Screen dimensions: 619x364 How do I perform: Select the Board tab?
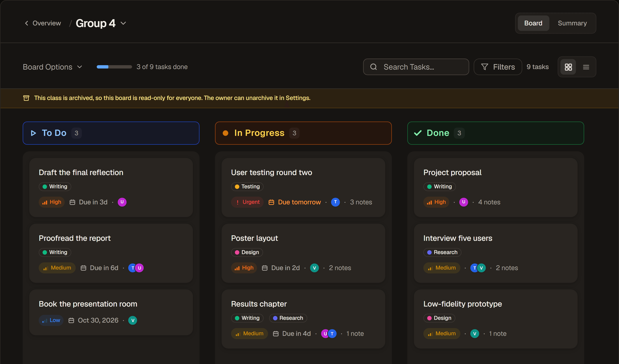pos(533,23)
